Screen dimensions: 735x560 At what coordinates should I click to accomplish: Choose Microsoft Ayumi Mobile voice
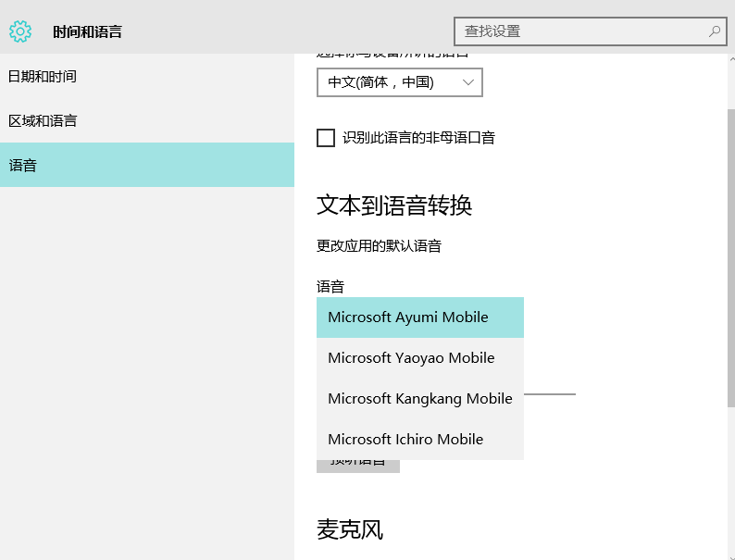click(x=420, y=317)
